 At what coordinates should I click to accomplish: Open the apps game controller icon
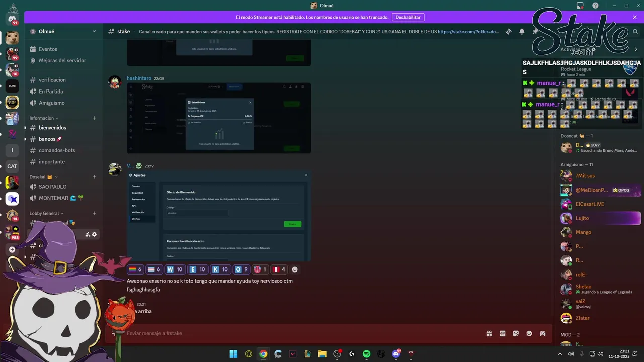[x=543, y=333]
